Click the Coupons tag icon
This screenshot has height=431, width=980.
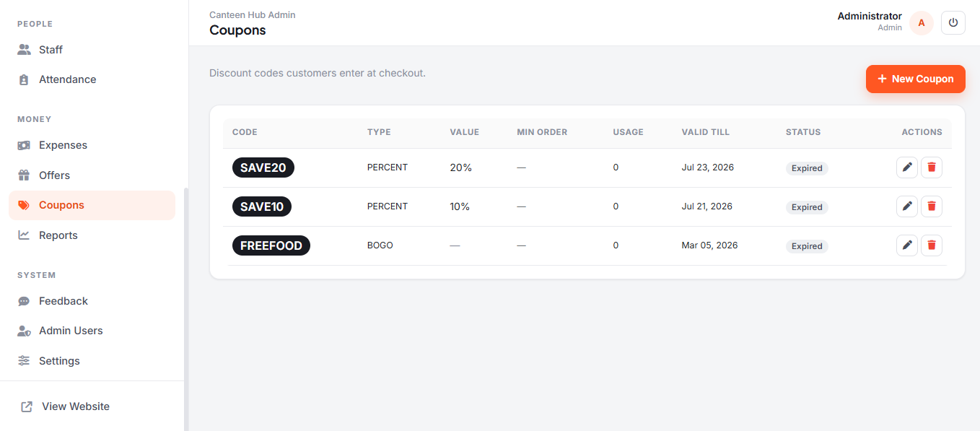(25, 205)
